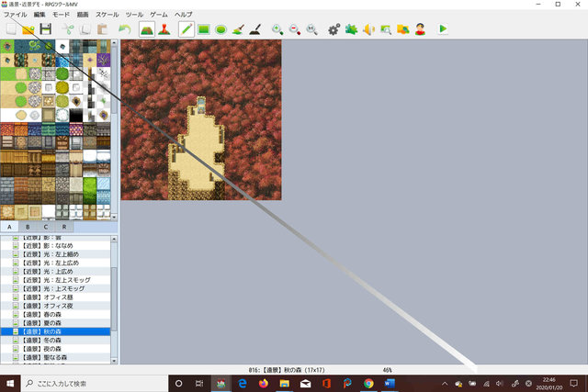Click the Cut scissors icon

click(x=68, y=29)
